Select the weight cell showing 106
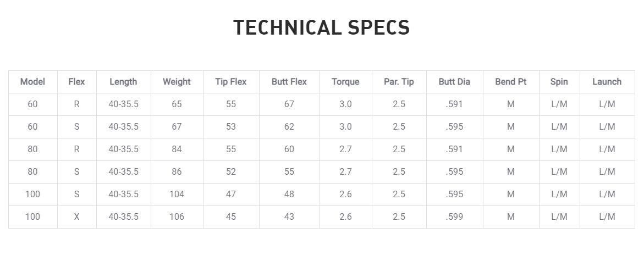Viewport: 644px width, 261px height. click(177, 216)
